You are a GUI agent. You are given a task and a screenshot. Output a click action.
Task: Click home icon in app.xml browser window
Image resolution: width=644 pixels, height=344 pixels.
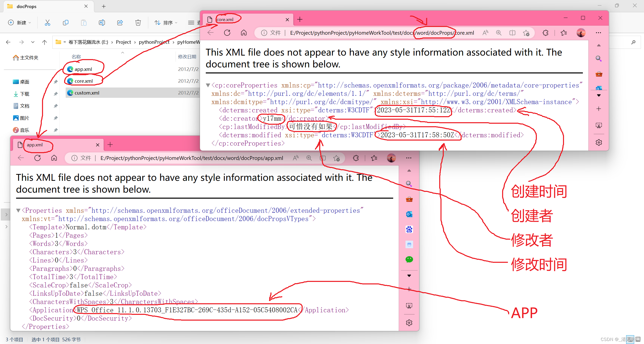coord(54,158)
